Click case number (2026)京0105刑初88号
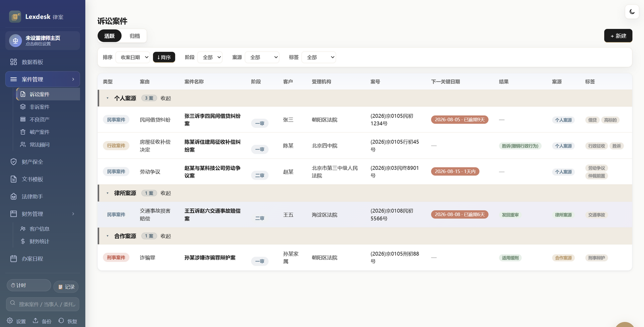Viewport: 644px width, 327px height. [x=395, y=257]
